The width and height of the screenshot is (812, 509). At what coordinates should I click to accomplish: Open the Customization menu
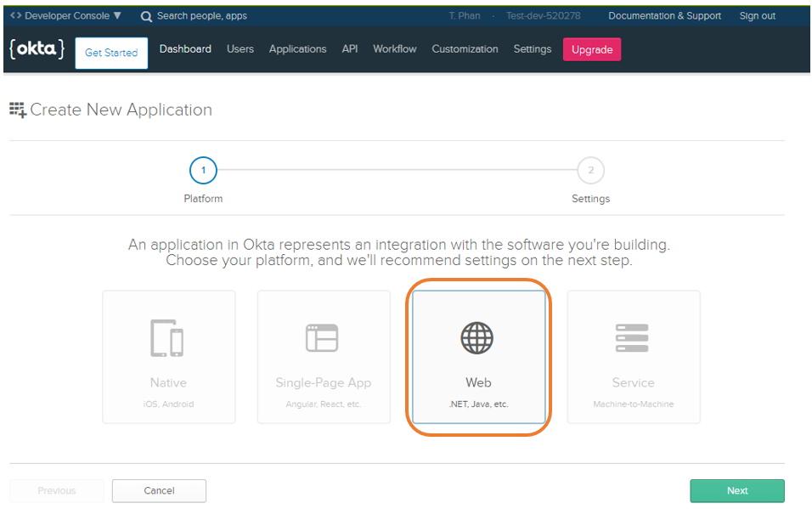coord(465,48)
